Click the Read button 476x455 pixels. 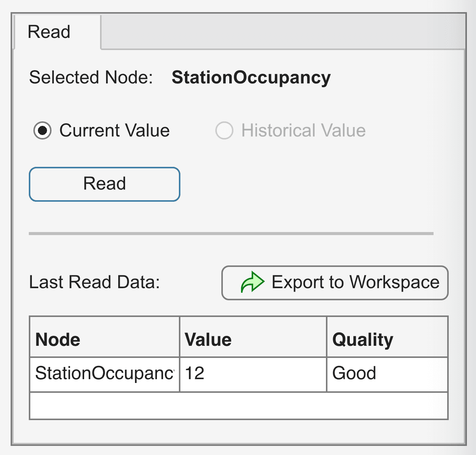pyautogui.click(x=105, y=184)
